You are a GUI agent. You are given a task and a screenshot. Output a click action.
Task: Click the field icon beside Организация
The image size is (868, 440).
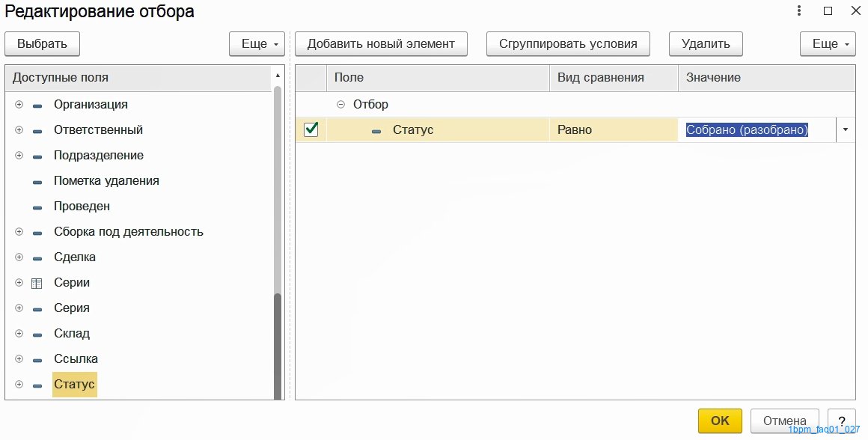pyautogui.click(x=37, y=106)
